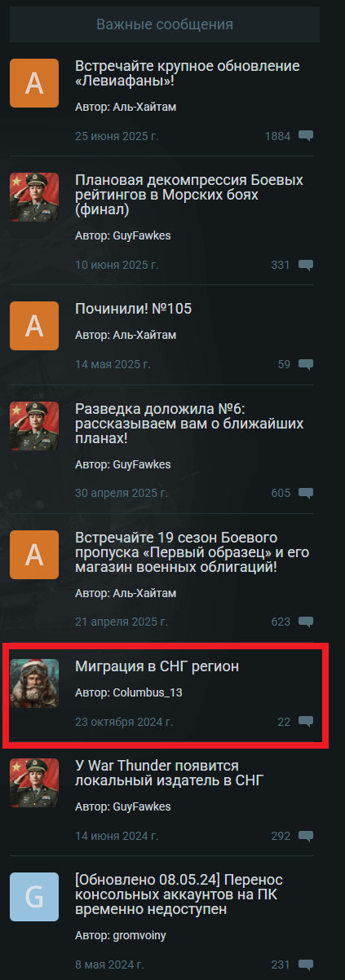The height and width of the screenshot is (980, 345).
Task: Open the «Важные сообщения» header tab
Action: 165,24
